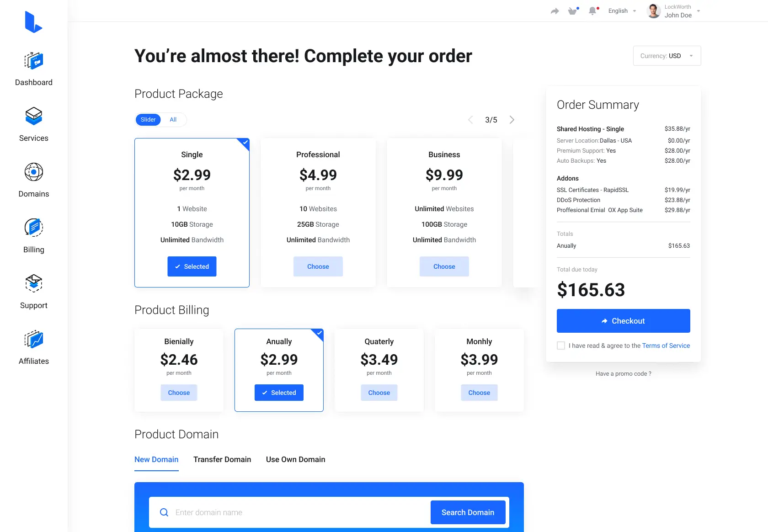
Task: Open the Billing sidebar icon
Action: 34,228
